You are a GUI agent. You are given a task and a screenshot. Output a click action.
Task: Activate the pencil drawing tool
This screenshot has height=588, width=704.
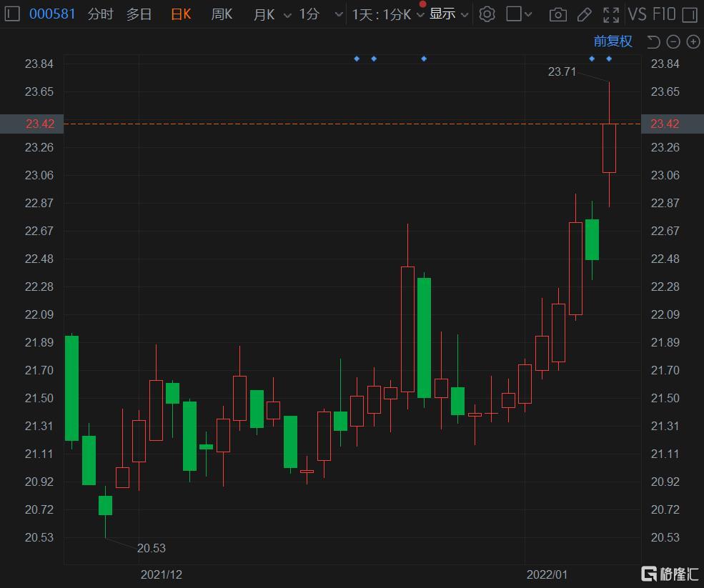(584, 15)
